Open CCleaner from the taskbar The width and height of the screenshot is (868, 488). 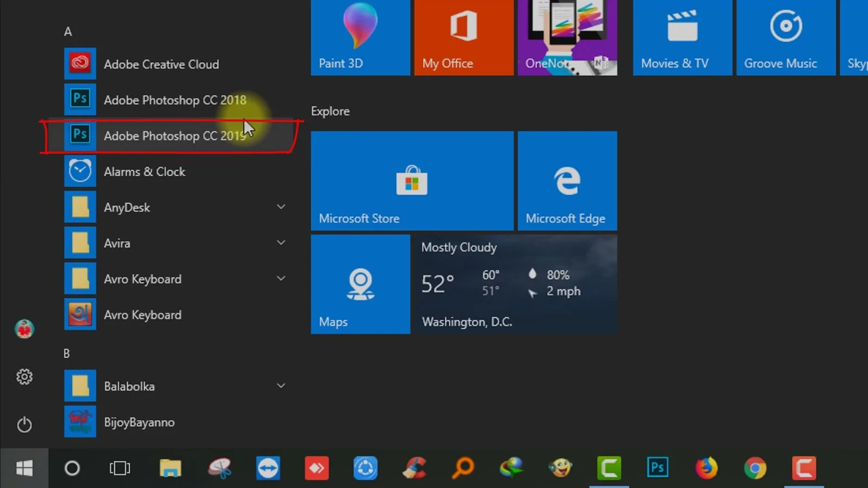(x=414, y=468)
